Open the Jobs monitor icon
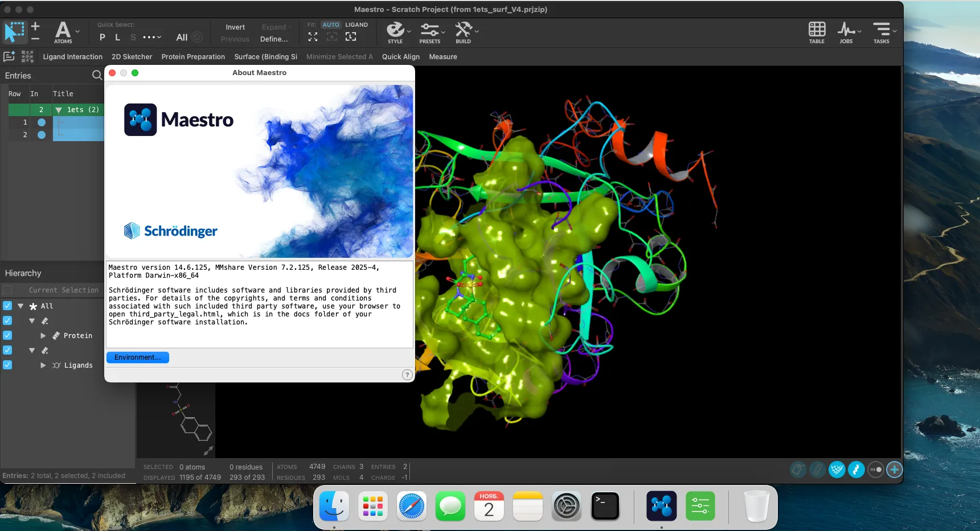The width and height of the screenshot is (980, 531). coord(846,32)
